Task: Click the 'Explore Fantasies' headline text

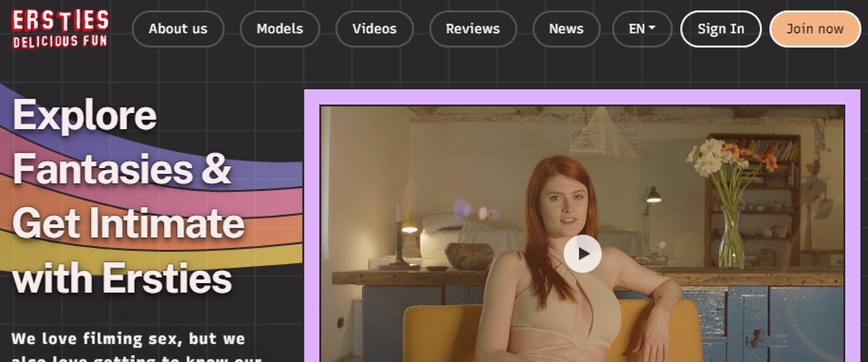Action: click(x=85, y=116)
